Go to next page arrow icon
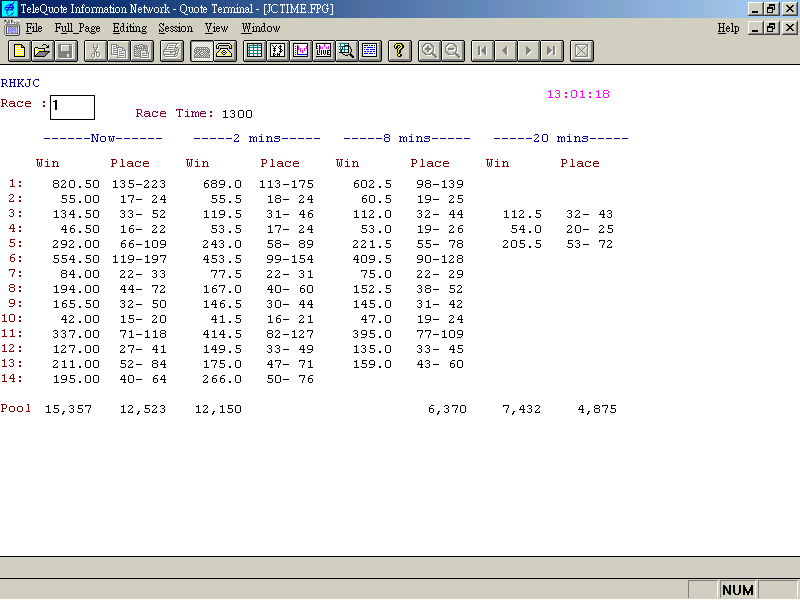Viewport: 800px width, 600px height. point(529,51)
